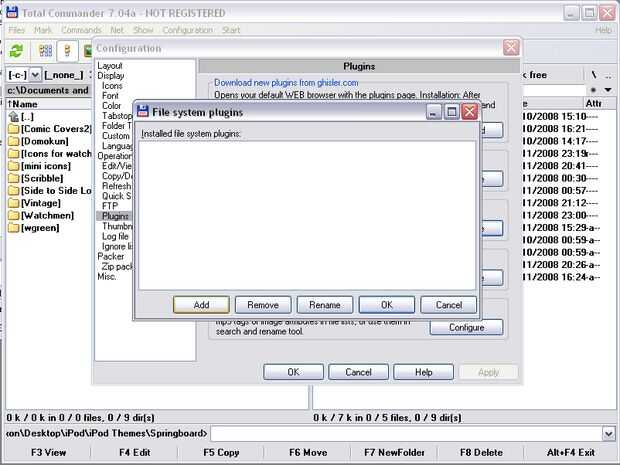Screen dimensions: 620x465
Task: Select Packer in the configuration tree
Action: [x=111, y=256]
